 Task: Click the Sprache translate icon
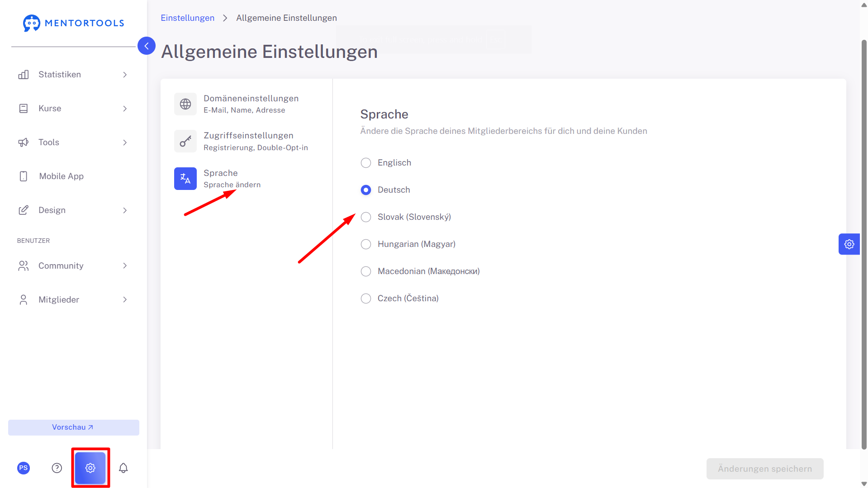(185, 179)
